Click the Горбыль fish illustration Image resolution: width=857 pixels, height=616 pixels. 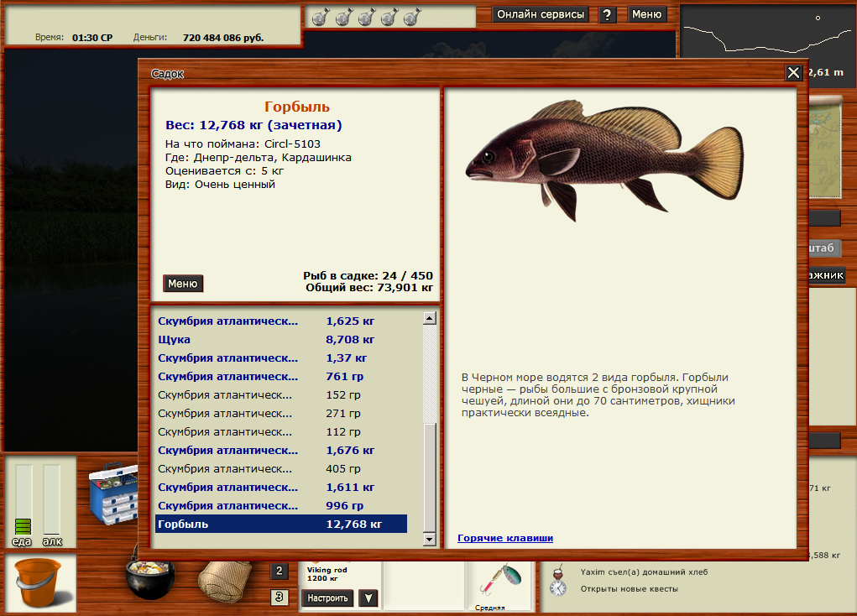pos(605,159)
